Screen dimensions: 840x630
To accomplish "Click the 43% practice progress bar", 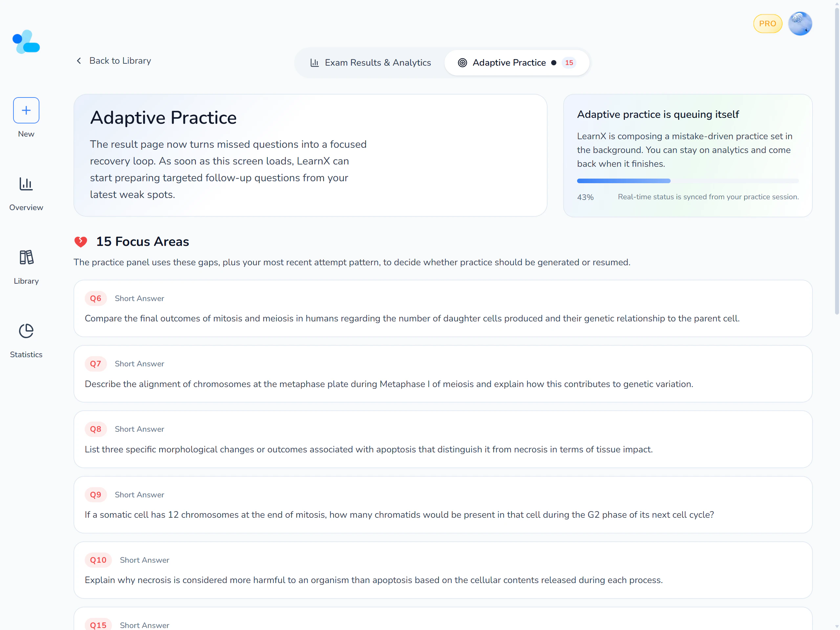I will pos(687,181).
